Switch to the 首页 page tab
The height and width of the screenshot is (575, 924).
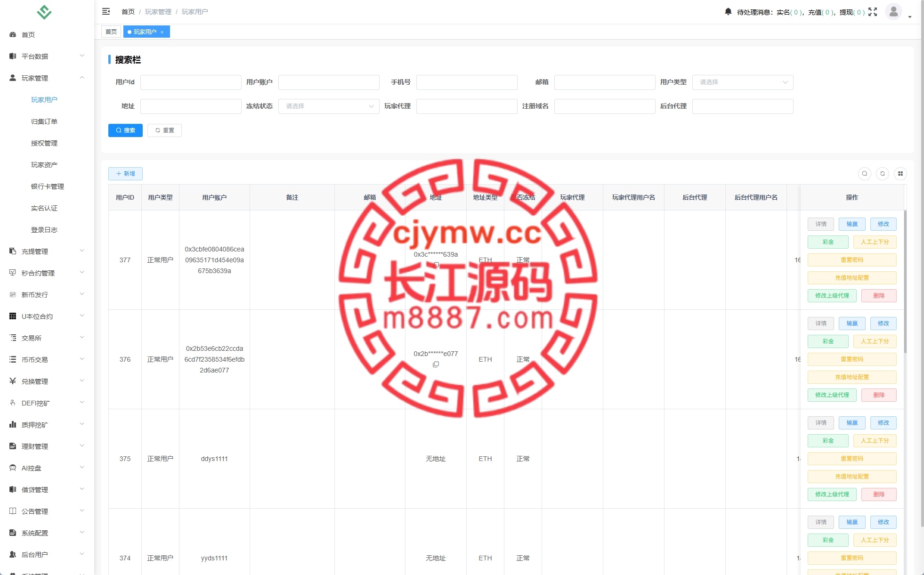(111, 32)
